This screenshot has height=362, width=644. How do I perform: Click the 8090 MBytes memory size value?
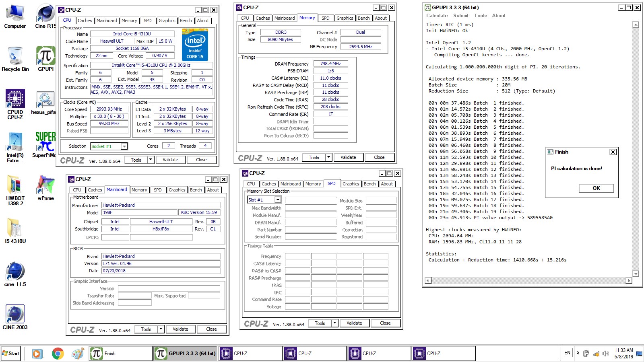[281, 39]
